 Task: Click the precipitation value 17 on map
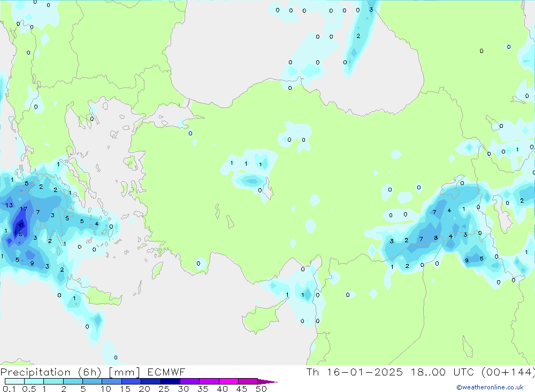(24, 209)
